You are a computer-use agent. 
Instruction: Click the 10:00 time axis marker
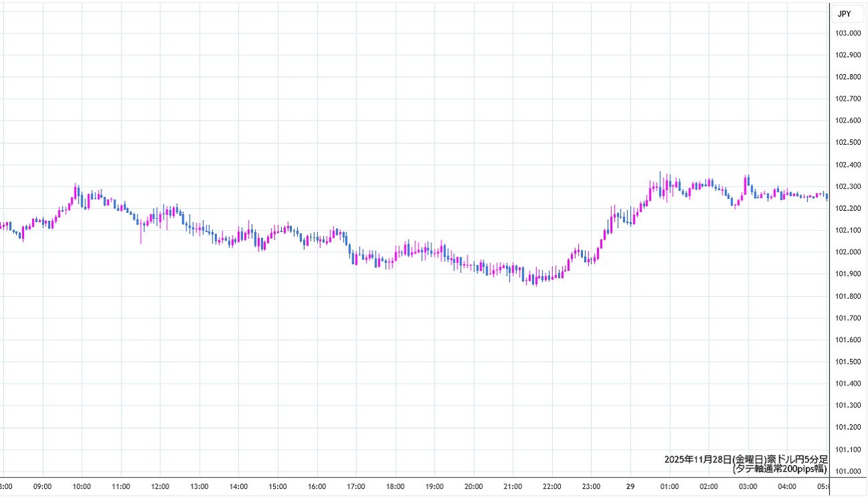pos(82,486)
